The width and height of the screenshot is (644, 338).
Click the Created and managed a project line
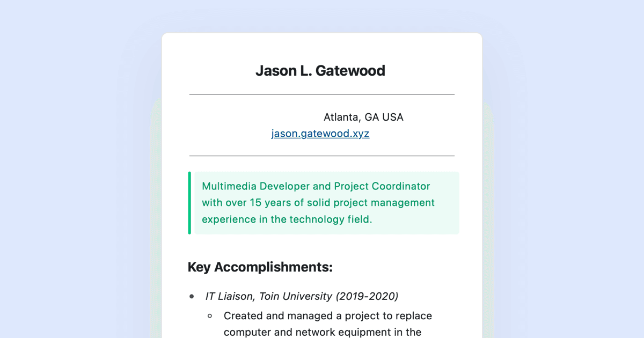pyautogui.click(x=328, y=316)
